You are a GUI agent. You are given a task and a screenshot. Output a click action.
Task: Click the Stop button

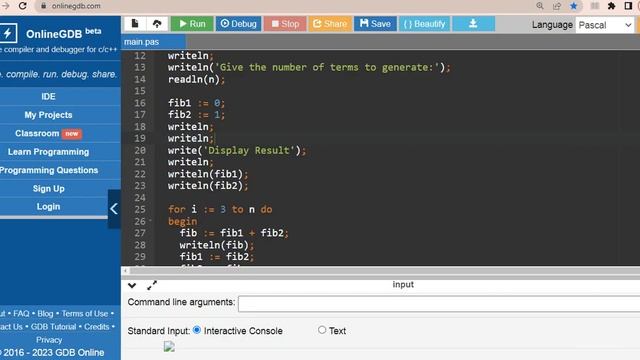(285, 24)
